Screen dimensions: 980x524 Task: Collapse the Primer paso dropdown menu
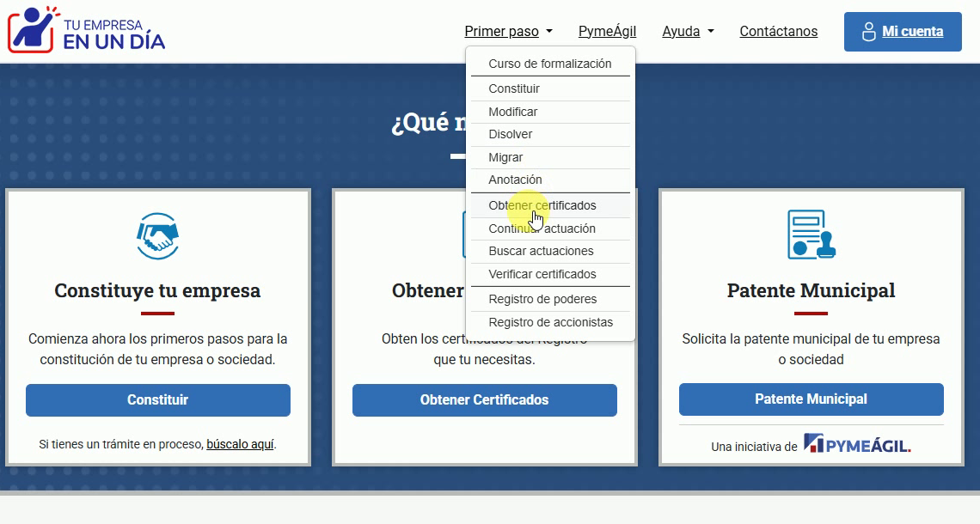click(x=508, y=31)
